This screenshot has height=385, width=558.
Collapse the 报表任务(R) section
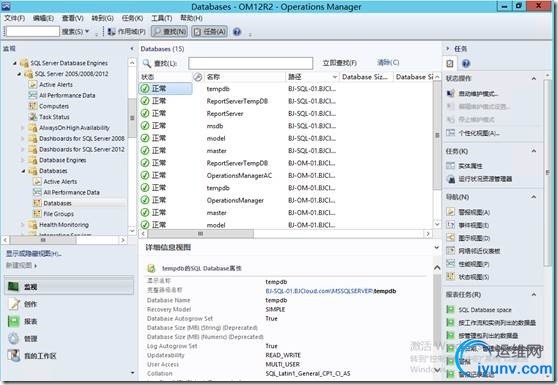(534, 294)
